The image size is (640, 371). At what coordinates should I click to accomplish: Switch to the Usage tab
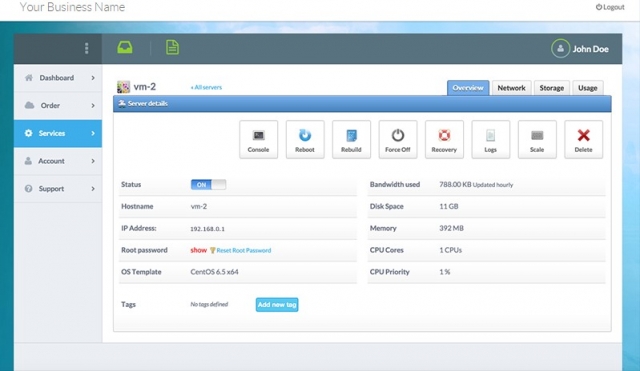[x=588, y=88]
